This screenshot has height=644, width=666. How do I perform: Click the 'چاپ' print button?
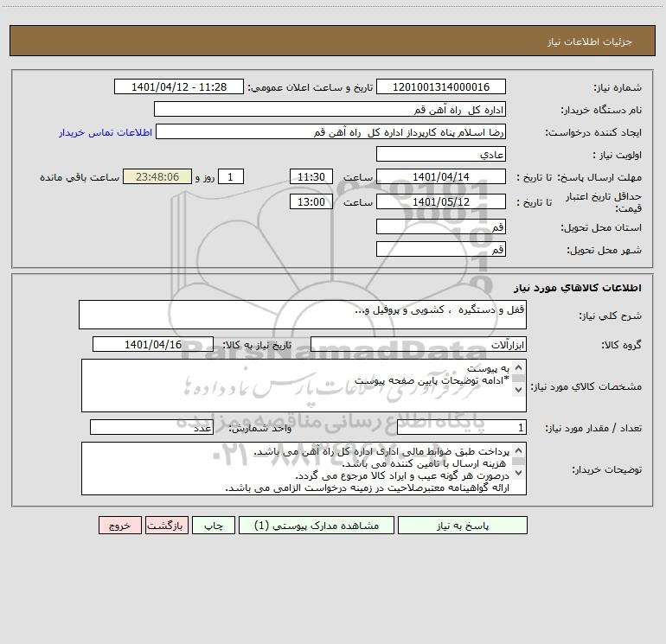[214, 526]
